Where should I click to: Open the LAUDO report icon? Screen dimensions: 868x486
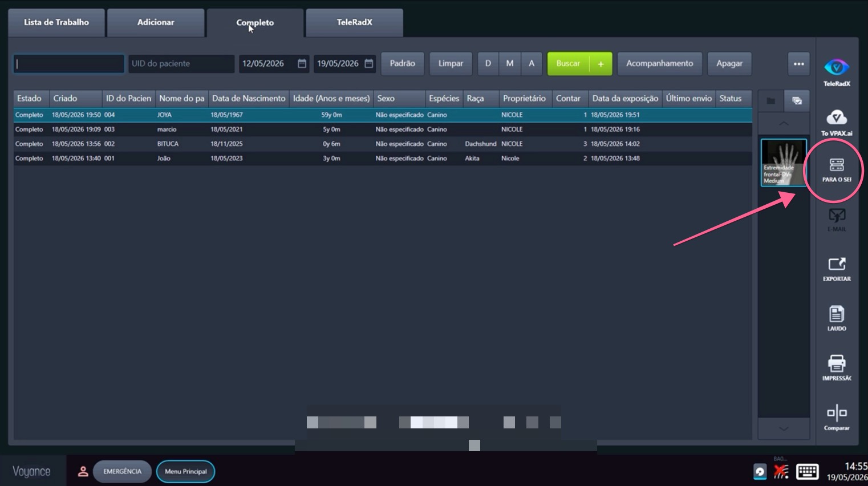tap(837, 318)
